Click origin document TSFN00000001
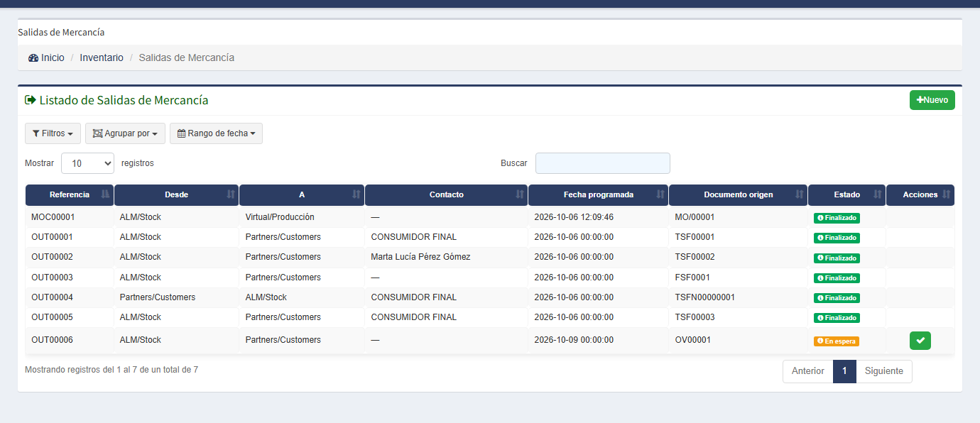This screenshot has height=423, width=980. click(x=705, y=297)
